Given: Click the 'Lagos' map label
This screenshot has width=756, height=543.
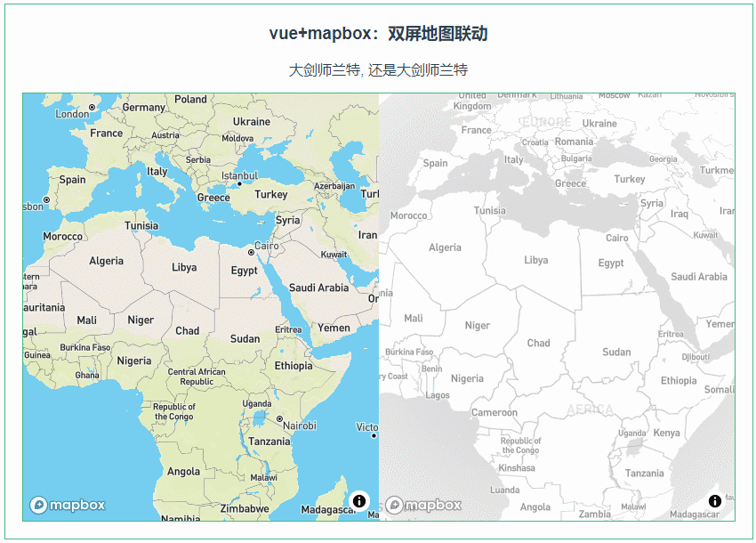Looking at the screenshot, I should (438, 395).
